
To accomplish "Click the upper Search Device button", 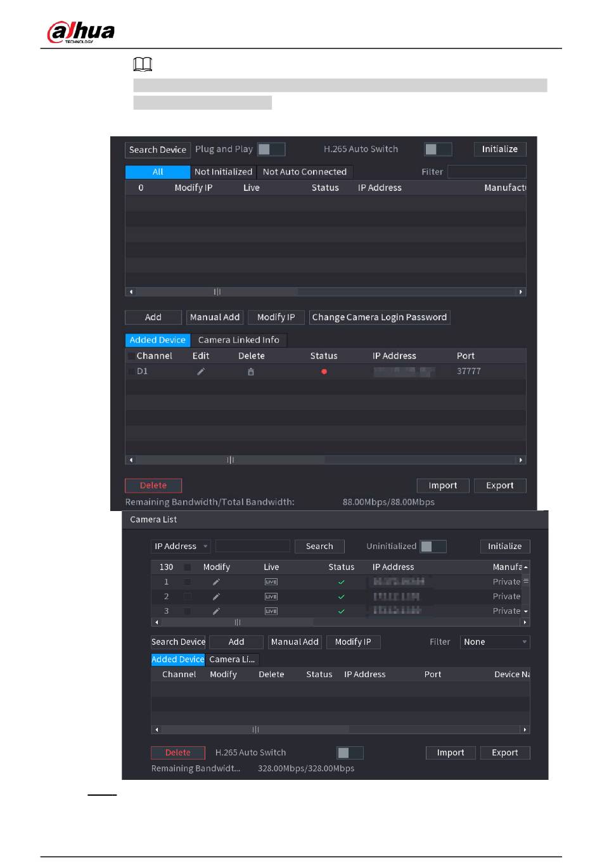I will [158, 150].
